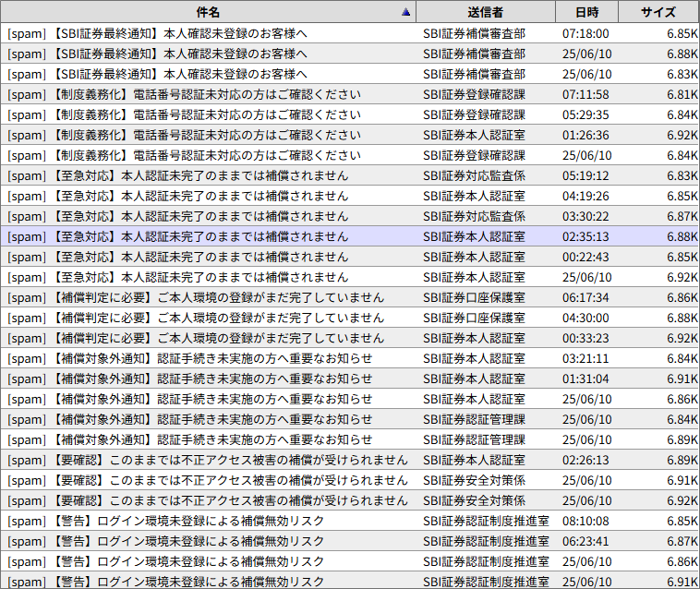
Task: Pick the 03:30:22 time entry
Action: tap(585, 216)
